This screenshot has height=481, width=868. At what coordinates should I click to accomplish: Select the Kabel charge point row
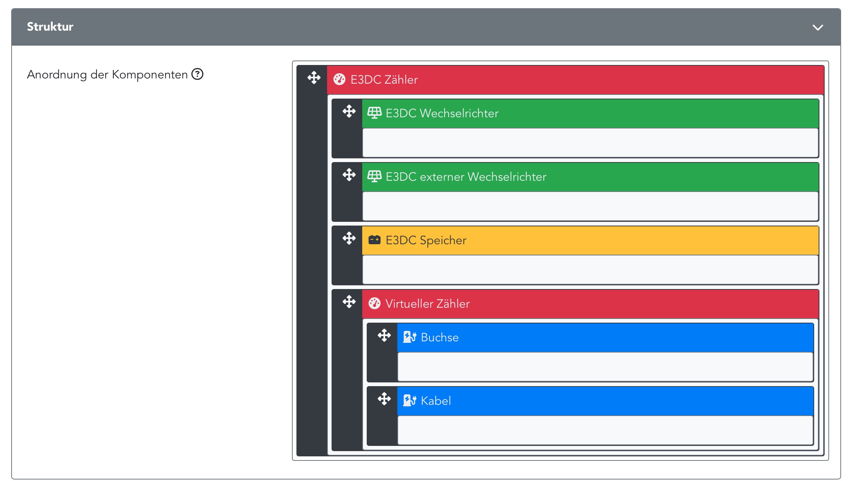point(604,401)
